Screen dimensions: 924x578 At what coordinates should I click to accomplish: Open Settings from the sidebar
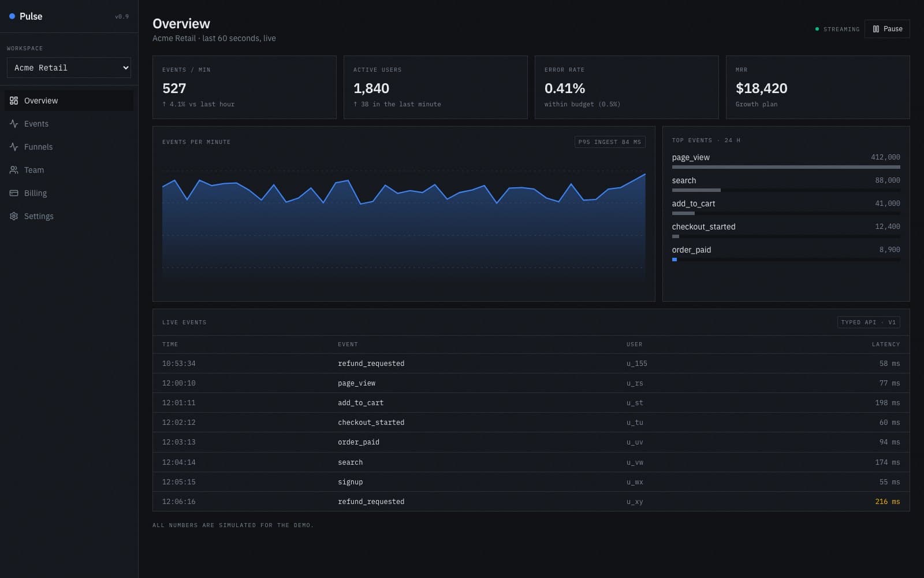(69, 216)
